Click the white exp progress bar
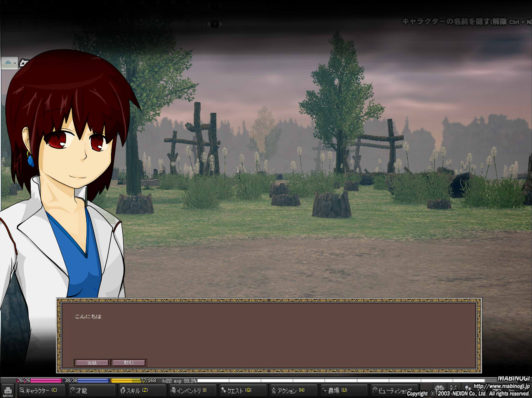 pyautogui.click(x=341, y=381)
